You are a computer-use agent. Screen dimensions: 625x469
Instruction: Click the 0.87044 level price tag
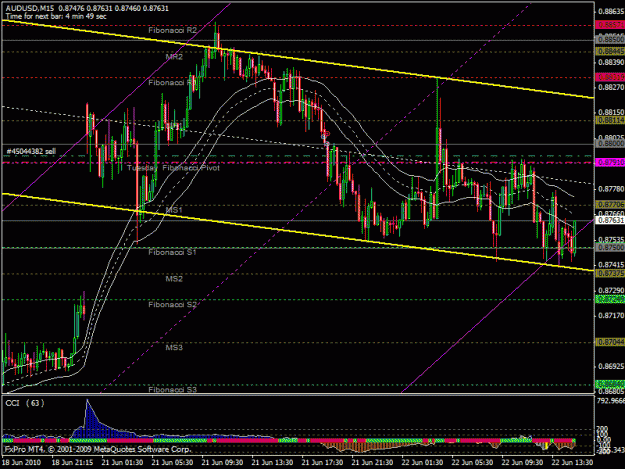(x=610, y=342)
